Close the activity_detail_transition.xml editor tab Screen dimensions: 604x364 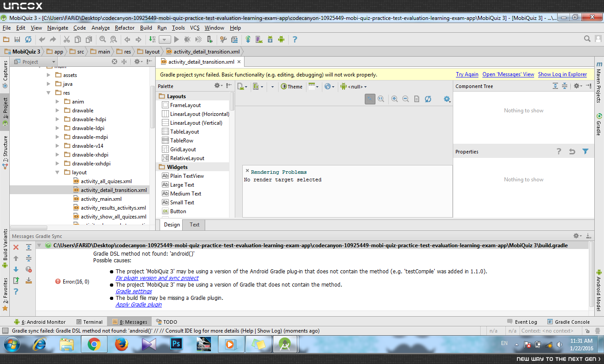pyautogui.click(x=239, y=62)
